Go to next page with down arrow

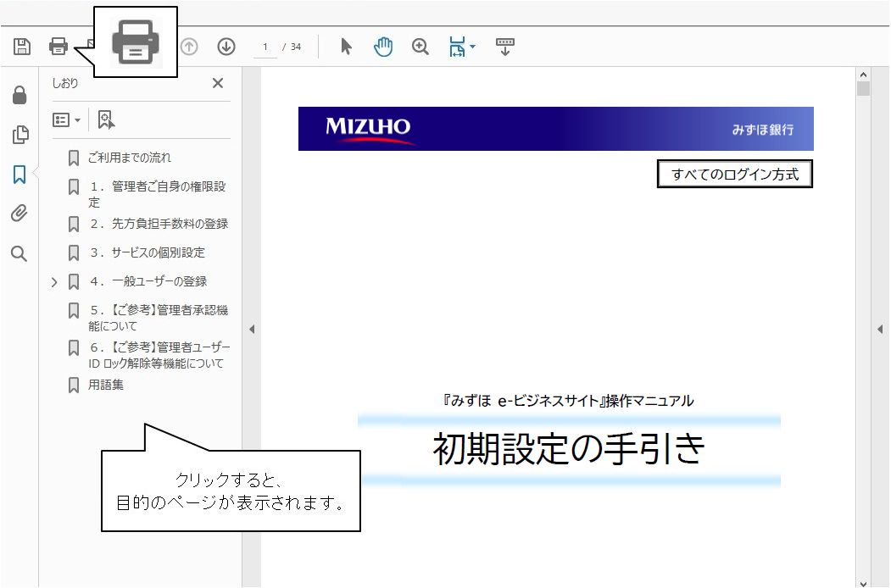coord(226,47)
